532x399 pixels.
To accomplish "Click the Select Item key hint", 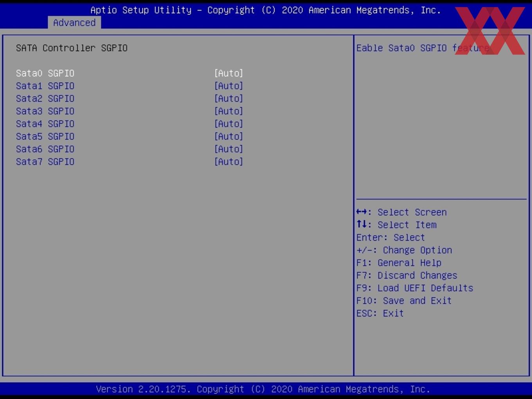I will click(396, 225).
